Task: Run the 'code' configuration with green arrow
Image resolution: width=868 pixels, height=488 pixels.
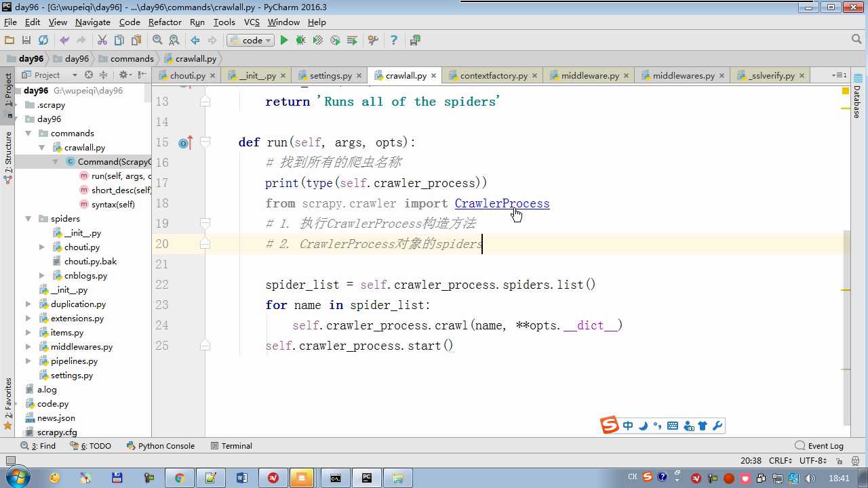Action: point(284,40)
